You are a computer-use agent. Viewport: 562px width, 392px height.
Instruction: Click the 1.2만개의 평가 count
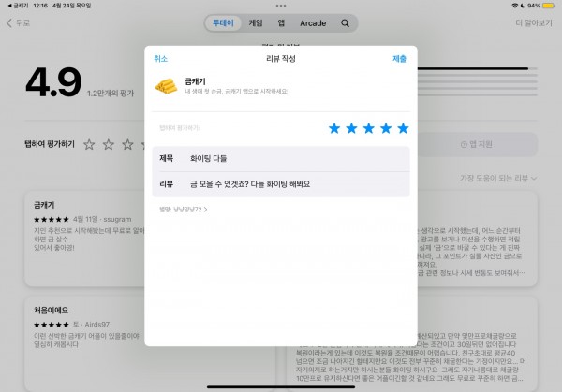pos(111,94)
